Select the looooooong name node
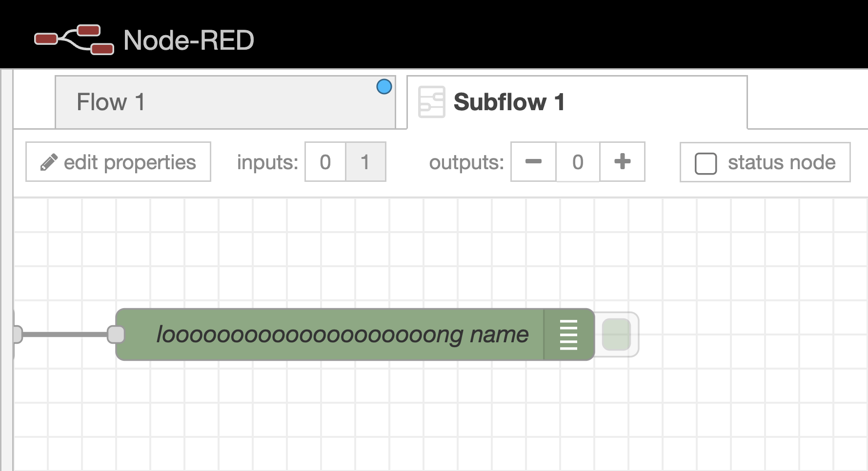The image size is (868, 471). tap(342, 334)
